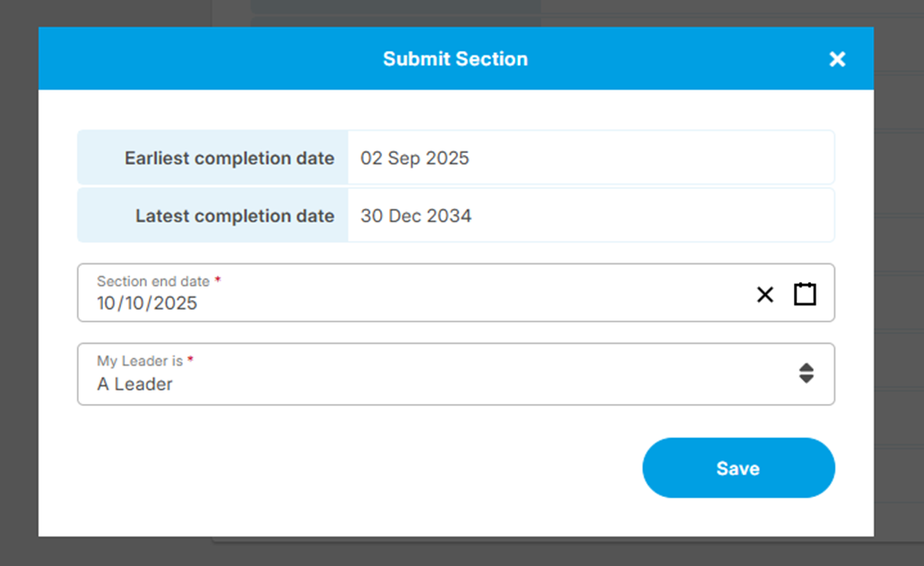924x566 pixels.
Task: Click the Latest completion date label
Action: [x=235, y=216]
